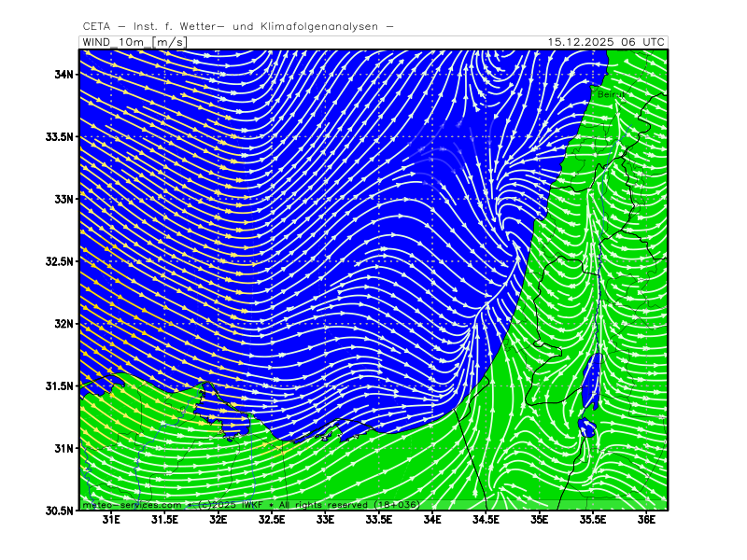Image resolution: width=747 pixels, height=560 pixels.
Task: Click the 31N latitude label
Action: (x=63, y=448)
